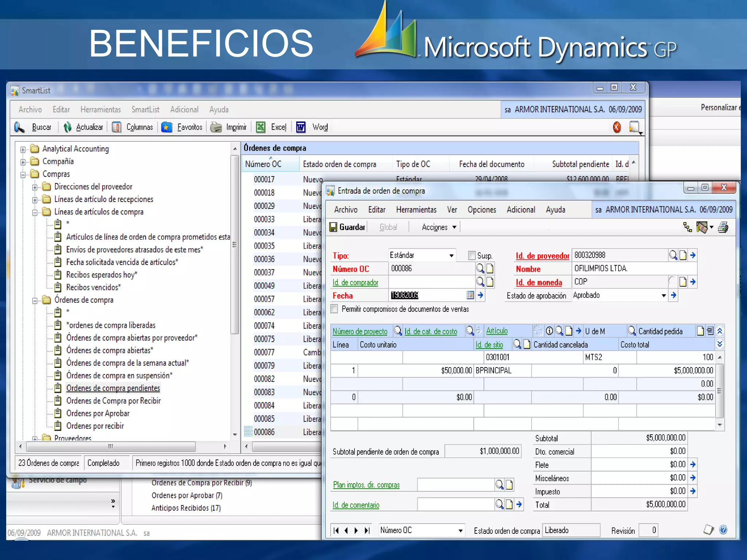Viewport: 747px width, 560px height.
Task: Click the lookup magnifier for Id. de comprador
Action: pyautogui.click(x=480, y=282)
